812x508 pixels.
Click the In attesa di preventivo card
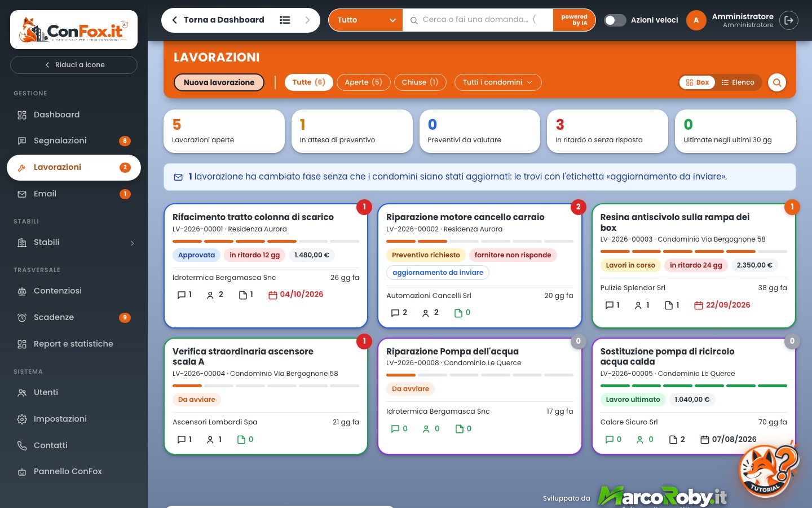(x=352, y=131)
